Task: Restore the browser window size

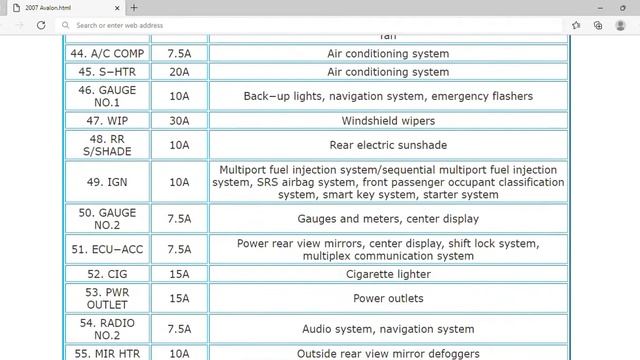Action: pos(623,8)
